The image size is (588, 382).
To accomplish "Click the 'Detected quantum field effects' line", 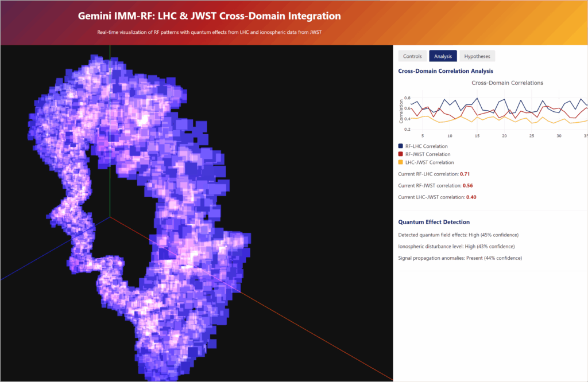I will tap(458, 235).
